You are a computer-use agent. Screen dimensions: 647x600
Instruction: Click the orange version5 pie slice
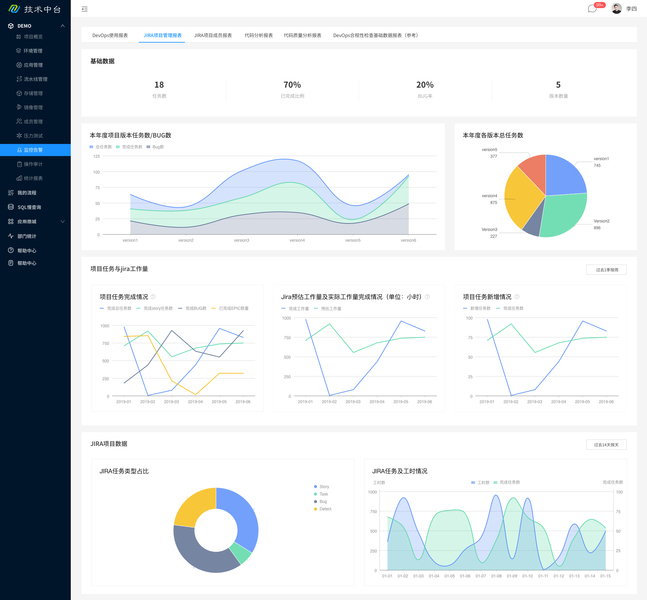[x=534, y=170]
